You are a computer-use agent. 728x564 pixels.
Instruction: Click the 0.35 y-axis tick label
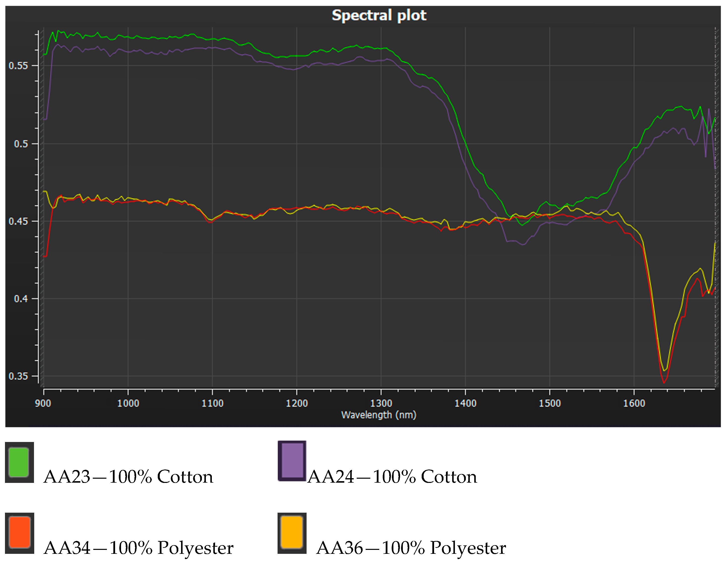(18, 376)
